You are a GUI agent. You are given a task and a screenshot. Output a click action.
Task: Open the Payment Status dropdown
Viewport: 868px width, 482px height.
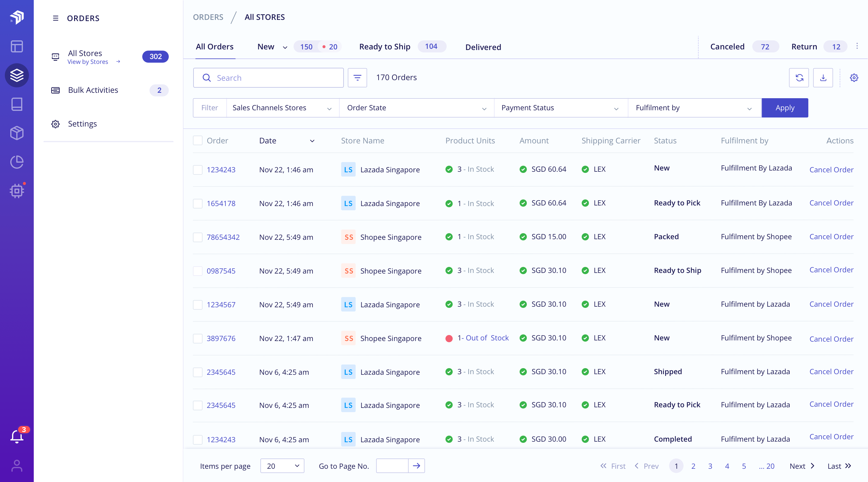click(x=560, y=108)
